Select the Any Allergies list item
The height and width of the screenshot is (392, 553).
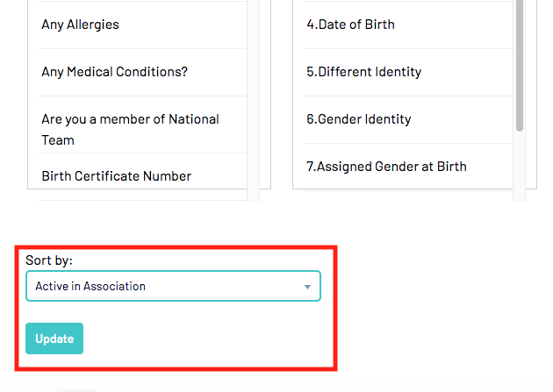tap(80, 25)
